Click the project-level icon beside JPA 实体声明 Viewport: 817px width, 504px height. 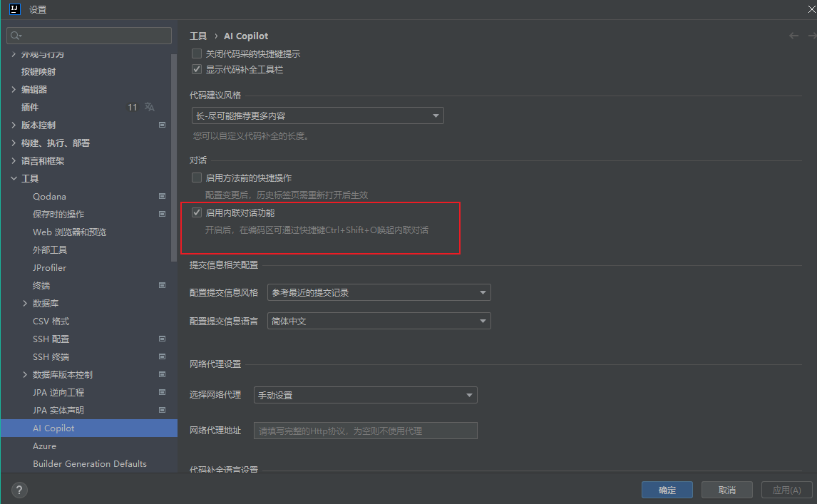point(162,410)
